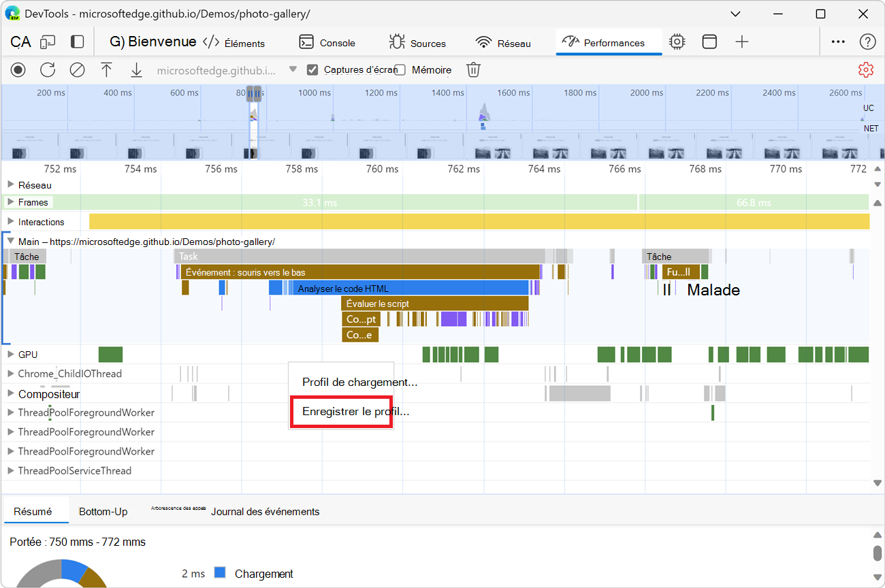
Task: Expand the GPU track
Action: 10,355
